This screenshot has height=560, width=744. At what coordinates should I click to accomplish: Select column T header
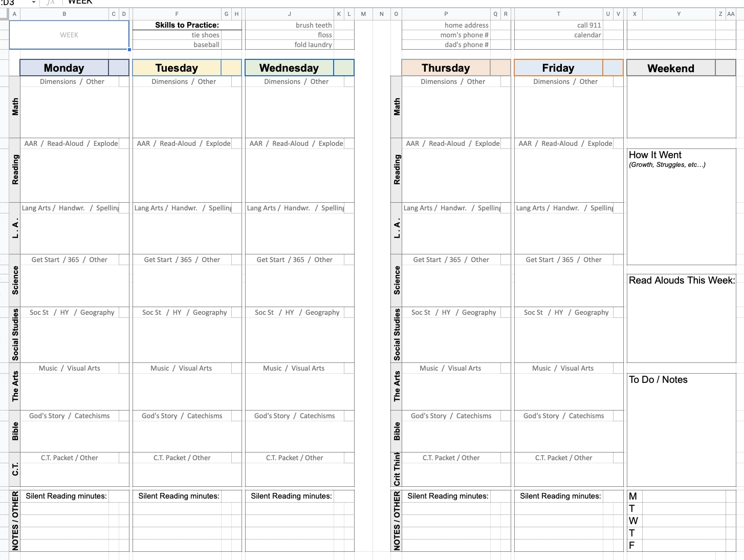point(558,14)
